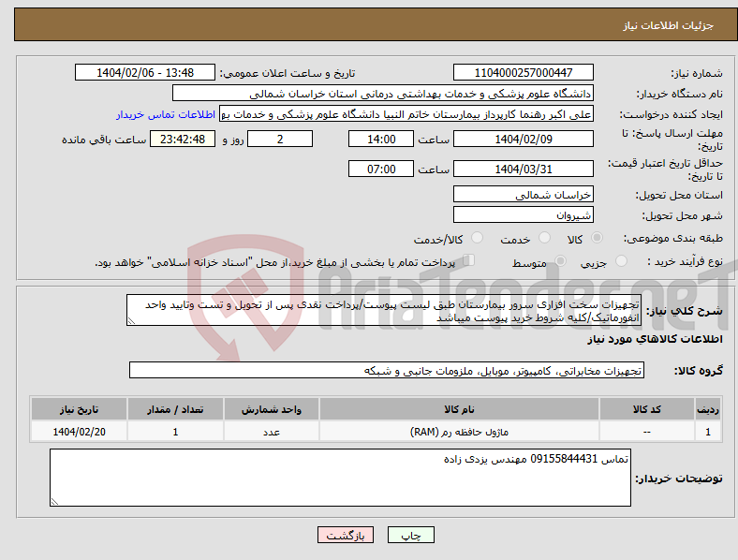Click the resize handle of شرح کلی نیاز box

(131, 321)
